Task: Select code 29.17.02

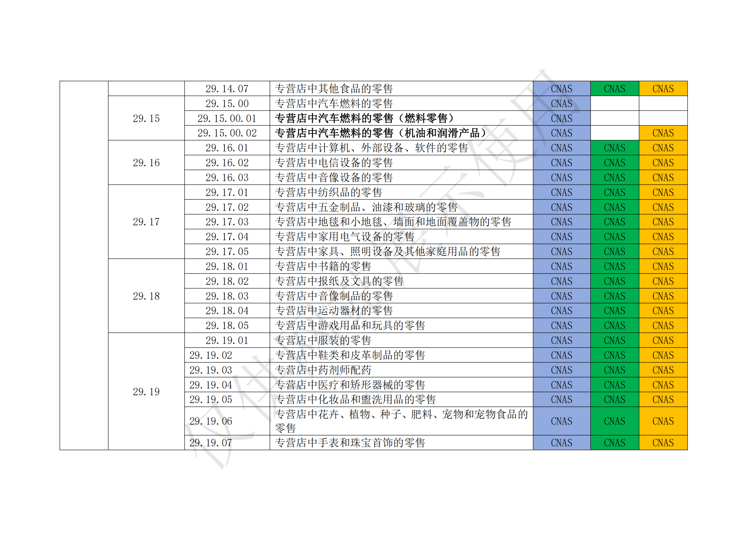Action: [227, 207]
